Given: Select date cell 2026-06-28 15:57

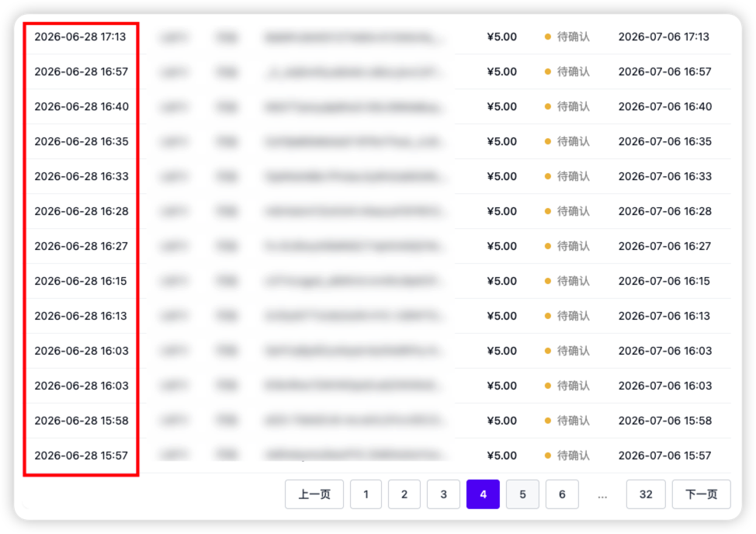Looking at the screenshot, I should [x=81, y=456].
